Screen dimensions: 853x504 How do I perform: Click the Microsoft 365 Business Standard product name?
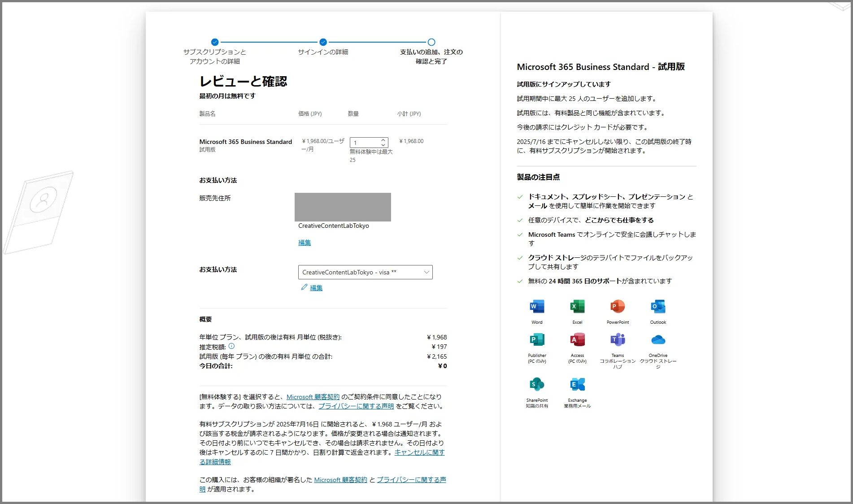[x=246, y=142]
